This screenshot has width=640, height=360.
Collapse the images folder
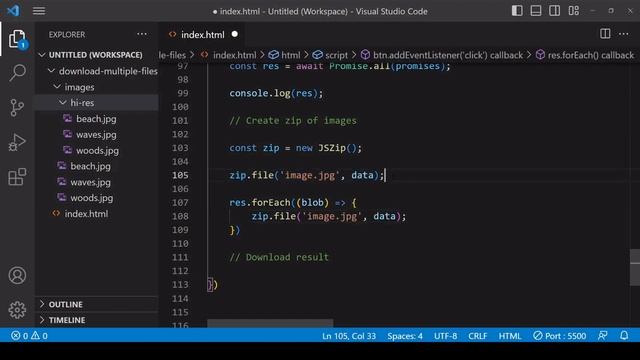coord(97,87)
